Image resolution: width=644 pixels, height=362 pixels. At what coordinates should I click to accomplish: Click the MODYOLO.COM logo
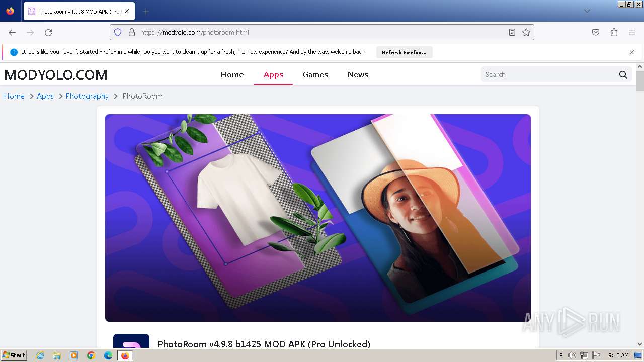pyautogui.click(x=56, y=75)
